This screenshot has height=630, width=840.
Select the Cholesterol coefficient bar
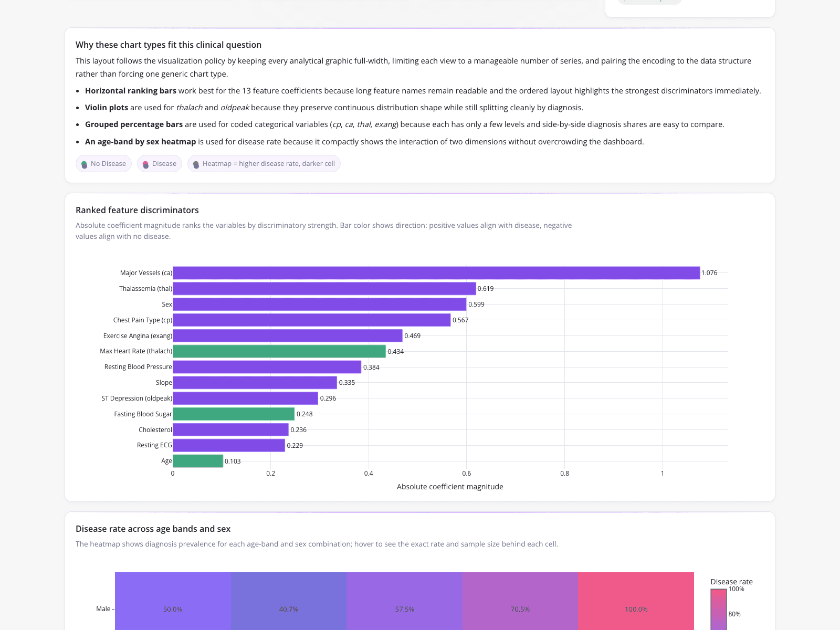coord(230,430)
